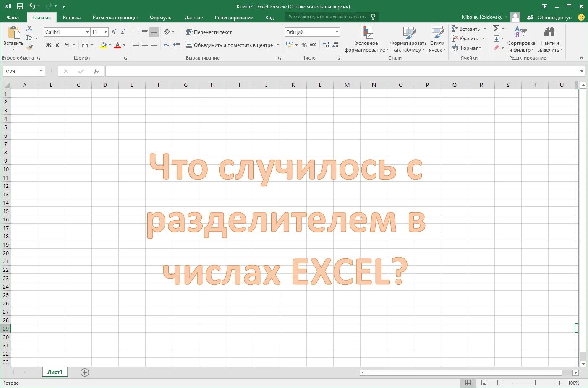The image size is (588, 388).
Task: Switch to Page Layout view
Action: click(484, 383)
